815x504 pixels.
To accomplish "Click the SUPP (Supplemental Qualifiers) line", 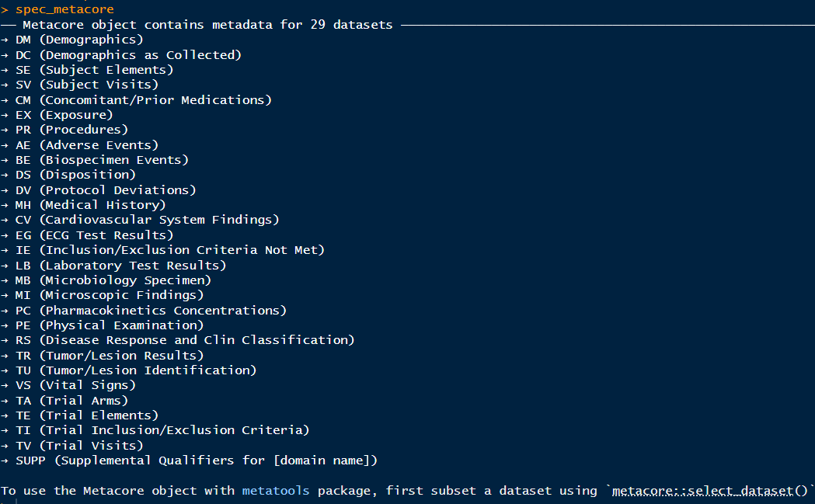I will (196, 460).
